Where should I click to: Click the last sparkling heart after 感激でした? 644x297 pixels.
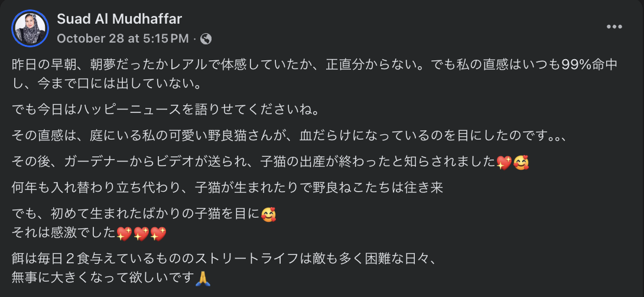158,233
